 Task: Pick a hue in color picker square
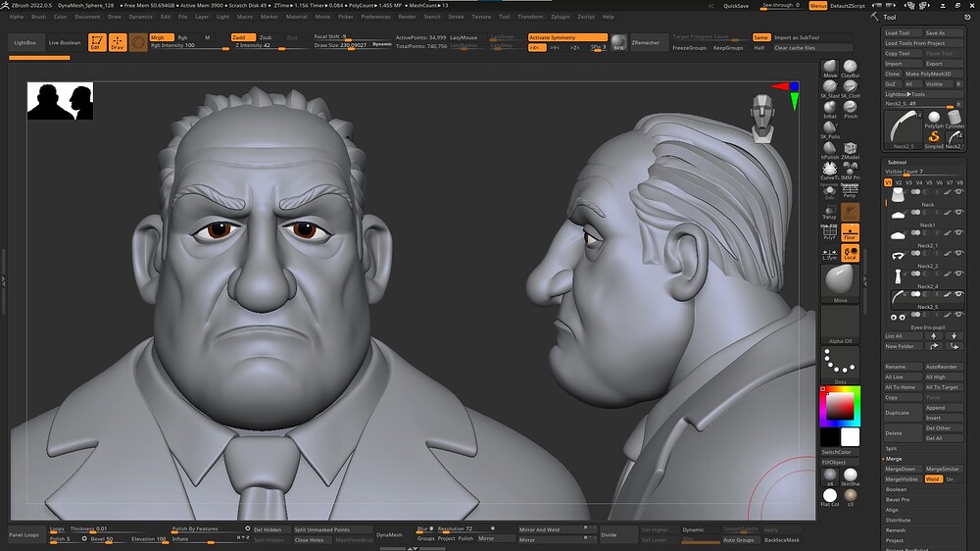(840, 407)
